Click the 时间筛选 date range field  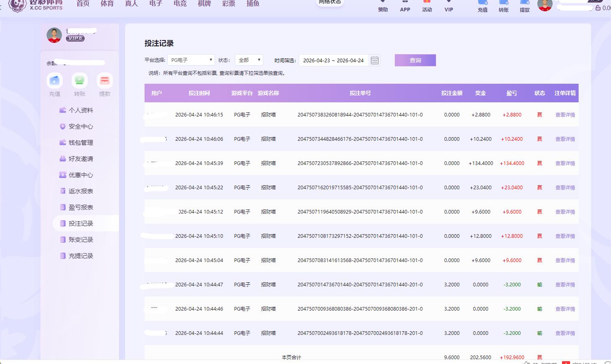tap(333, 60)
